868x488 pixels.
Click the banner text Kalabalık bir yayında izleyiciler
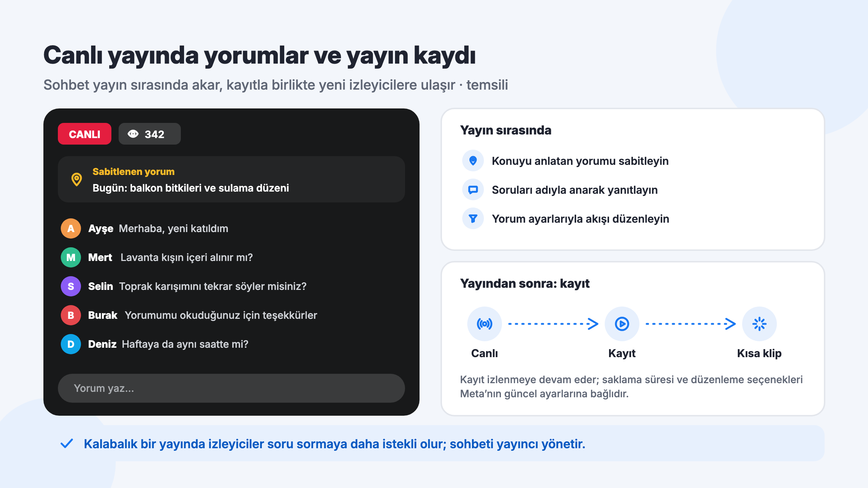[x=335, y=444]
